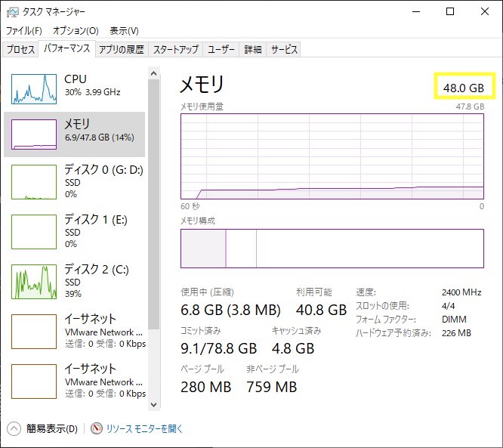Click the CPU usage graph thumbnail

pyautogui.click(x=34, y=89)
